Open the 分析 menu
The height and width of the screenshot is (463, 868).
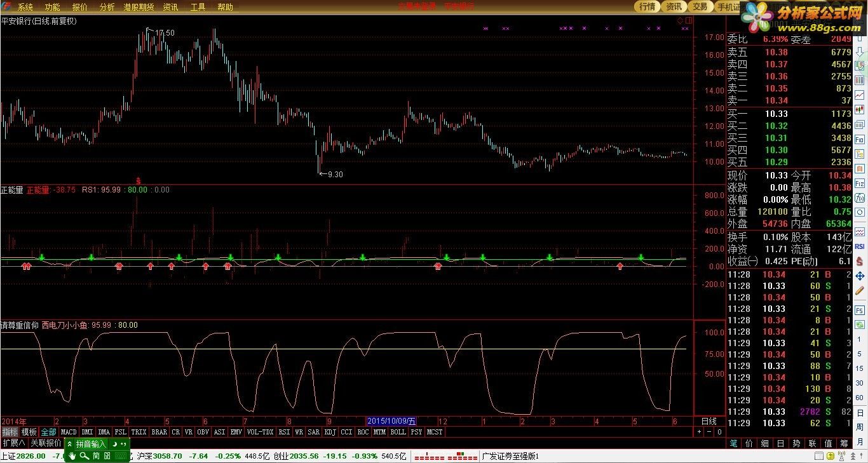(107, 7)
